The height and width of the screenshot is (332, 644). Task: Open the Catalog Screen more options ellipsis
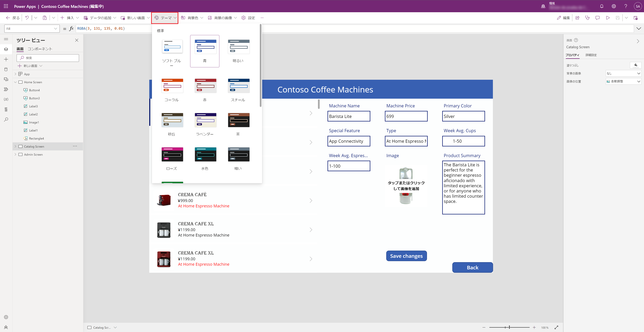75,146
